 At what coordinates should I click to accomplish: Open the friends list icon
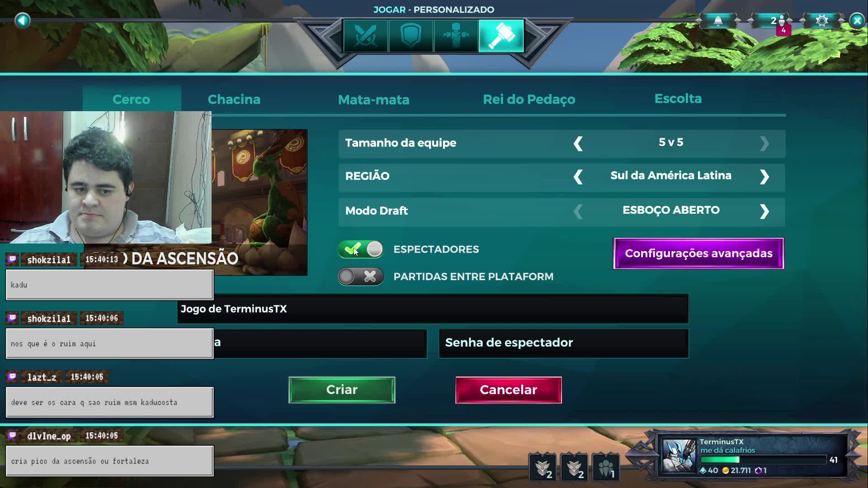778,21
